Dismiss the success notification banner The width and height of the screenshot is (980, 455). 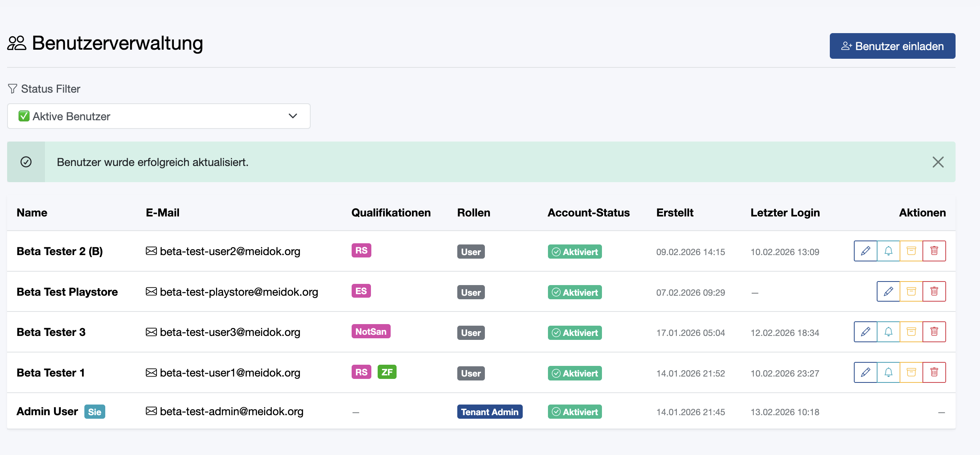click(938, 162)
